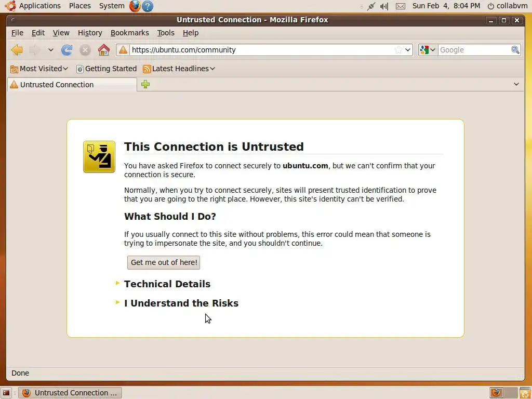Click the warning icon on the tab
The width and height of the screenshot is (532, 399).
(14, 85)
